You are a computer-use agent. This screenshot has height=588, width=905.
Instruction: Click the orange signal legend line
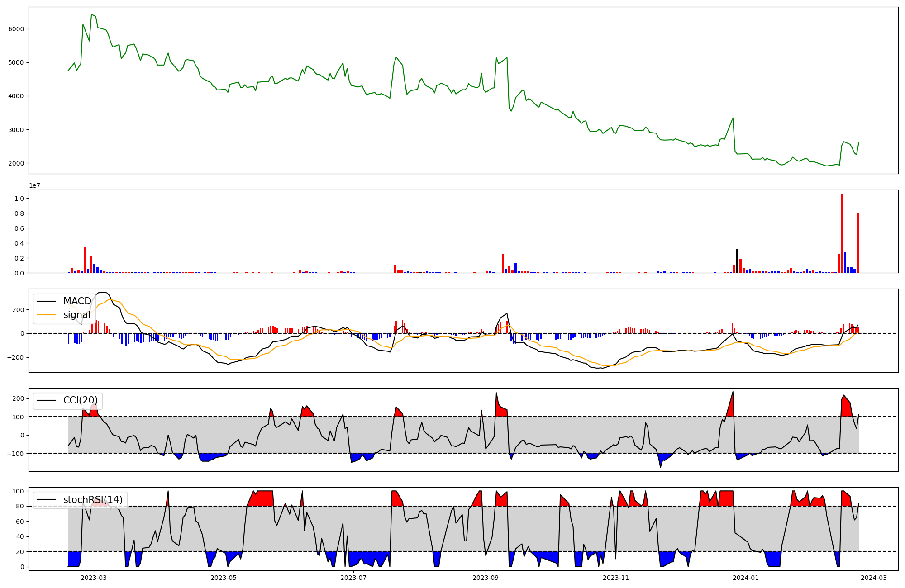(x=46, y=315)
